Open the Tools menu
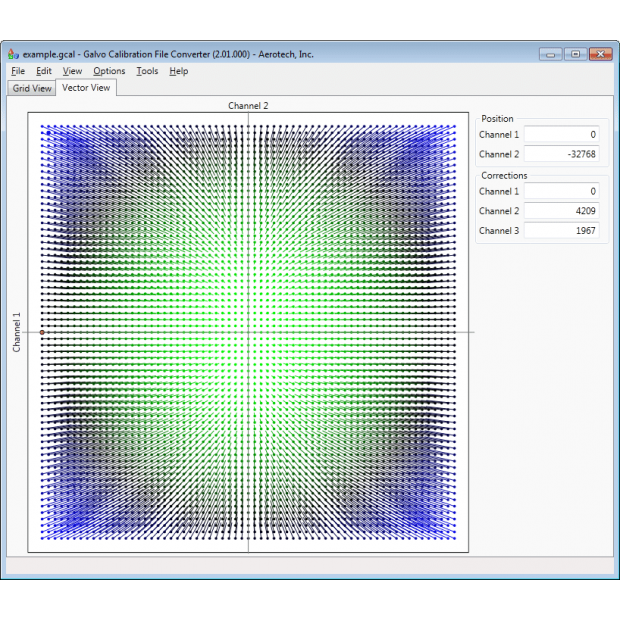Viewport: 620px width, 620px height. click(x=147, y=71)
